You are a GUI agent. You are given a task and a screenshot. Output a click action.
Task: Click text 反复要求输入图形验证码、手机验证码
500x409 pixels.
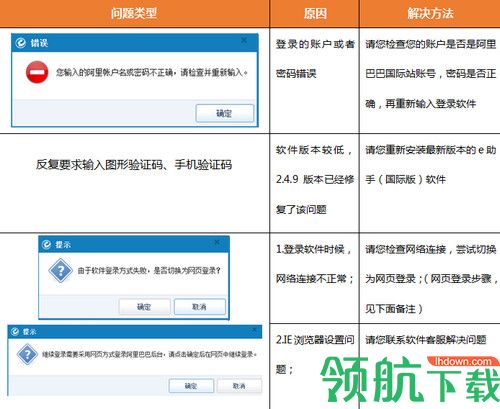tap(134, 165)
